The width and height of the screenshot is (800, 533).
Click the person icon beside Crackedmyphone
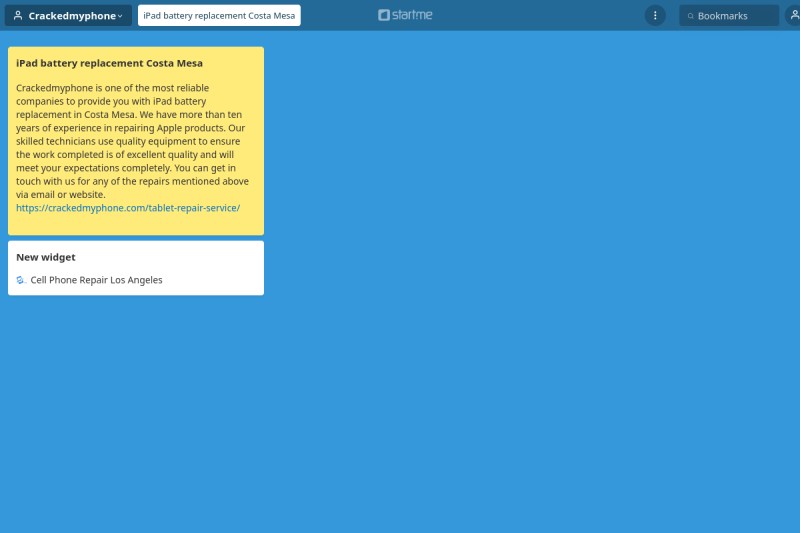(x=18, y=16)
